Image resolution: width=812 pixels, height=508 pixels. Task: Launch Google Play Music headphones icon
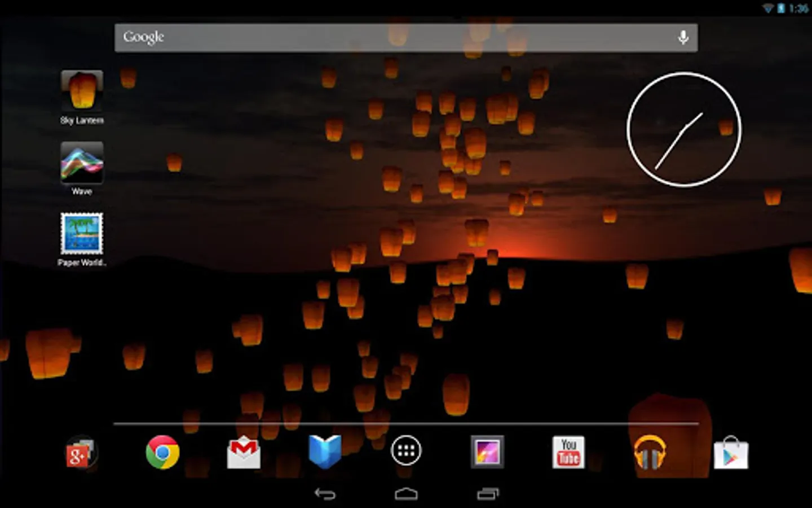(650, 452)
